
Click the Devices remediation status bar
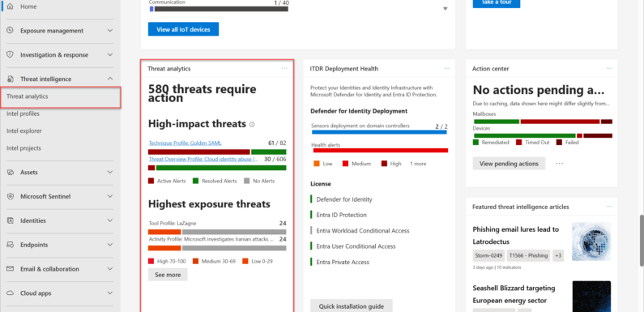tap(543, 135)
